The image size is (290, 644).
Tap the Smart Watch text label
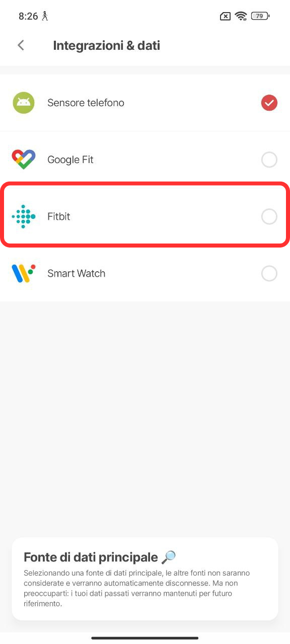point(77,274)
